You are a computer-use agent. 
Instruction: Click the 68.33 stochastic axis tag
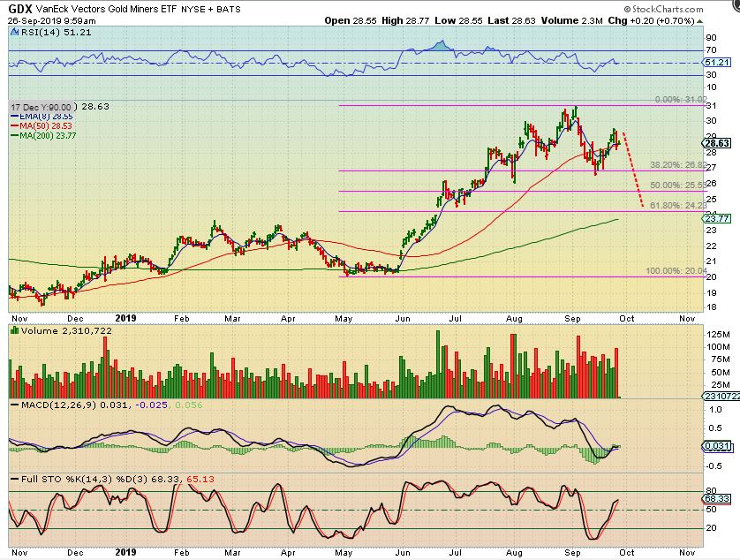717,499
